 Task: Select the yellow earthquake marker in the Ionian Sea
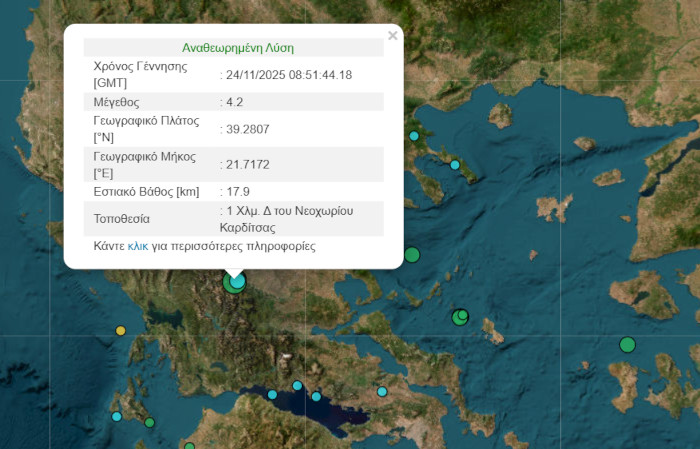pyautogui.click(x=121, y=330)
